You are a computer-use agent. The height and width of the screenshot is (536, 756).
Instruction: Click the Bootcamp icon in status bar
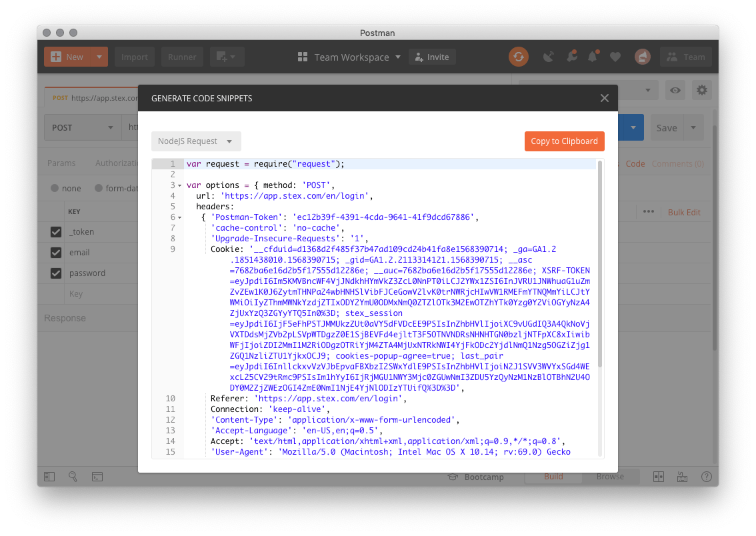pos(453,477)
